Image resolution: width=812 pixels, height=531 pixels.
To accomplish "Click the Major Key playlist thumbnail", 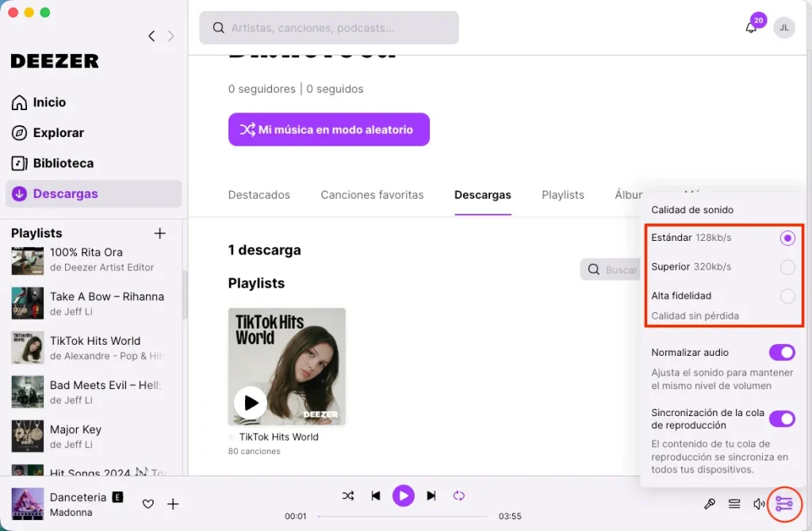I will [28, 436].
